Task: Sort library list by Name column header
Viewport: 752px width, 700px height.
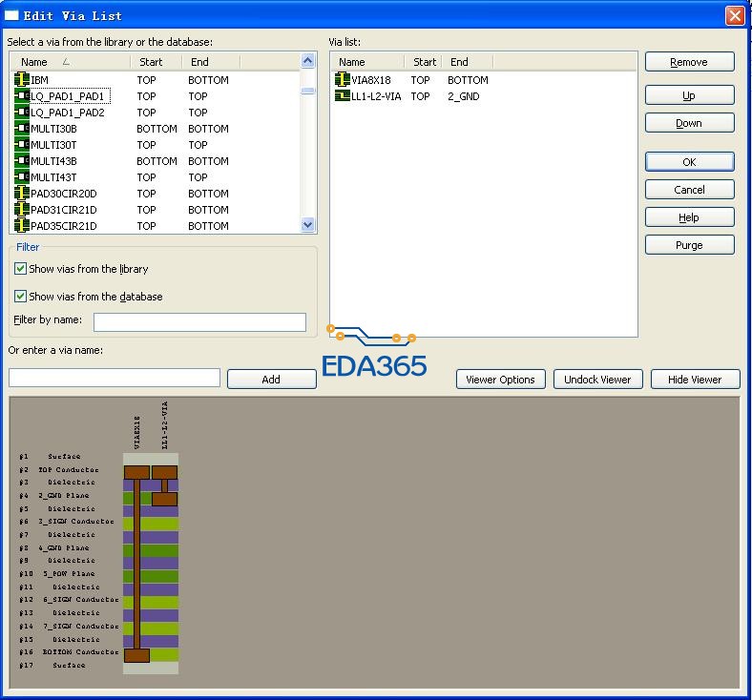Action: [x=70, y=62]
